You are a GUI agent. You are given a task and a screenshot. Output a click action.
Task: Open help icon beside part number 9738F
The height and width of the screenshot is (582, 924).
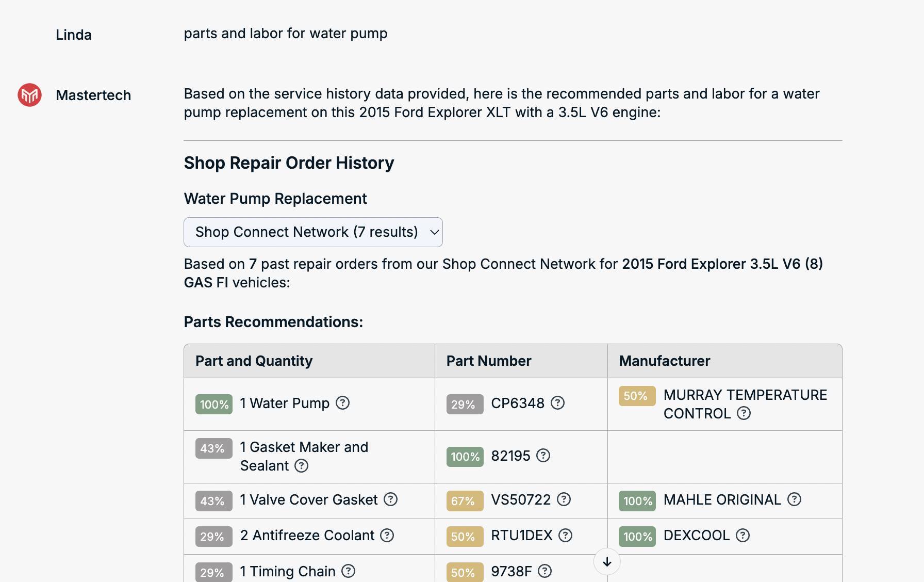tap(544, 571)
